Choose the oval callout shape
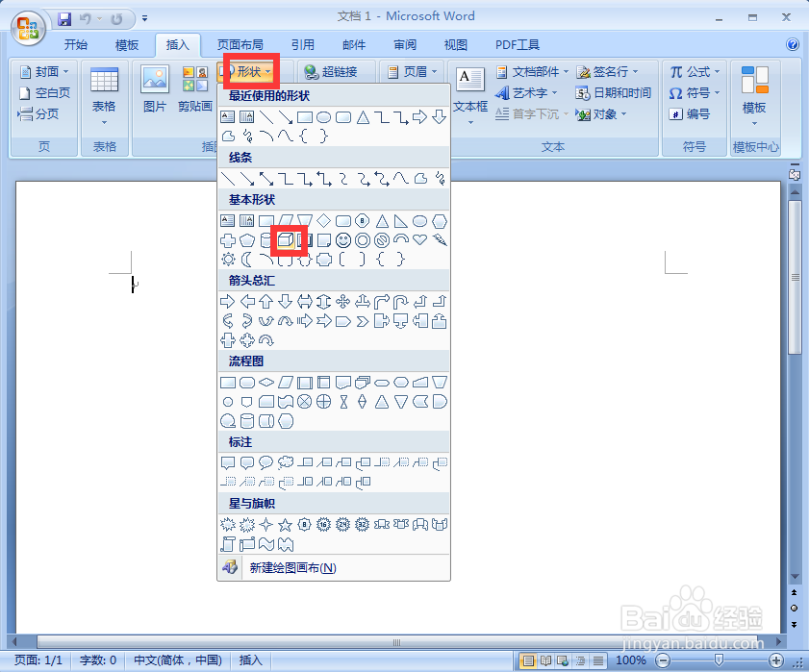 266,462
